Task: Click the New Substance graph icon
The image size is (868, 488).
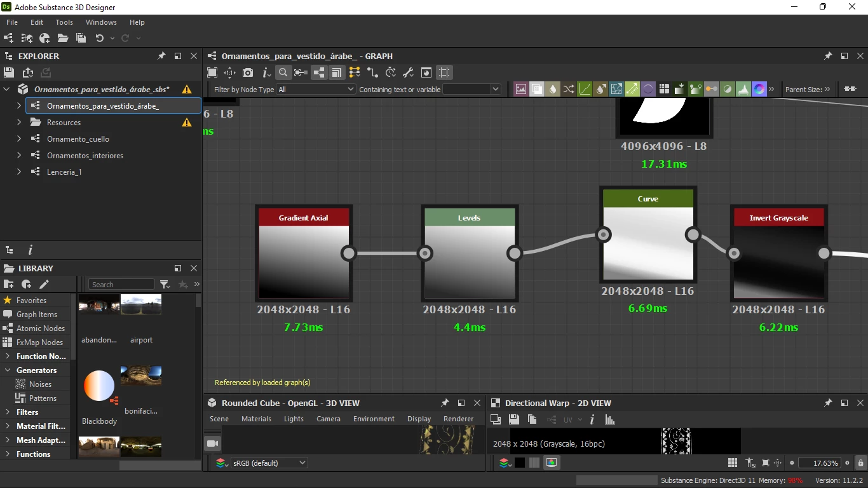Action: 8,38
